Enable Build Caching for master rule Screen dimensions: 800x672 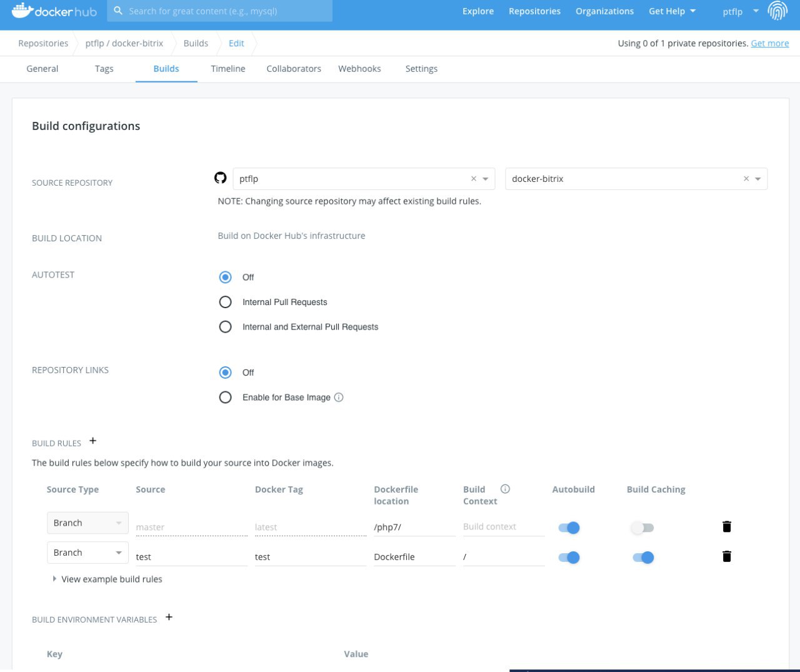pyautogui.click(x=642, y=528)
